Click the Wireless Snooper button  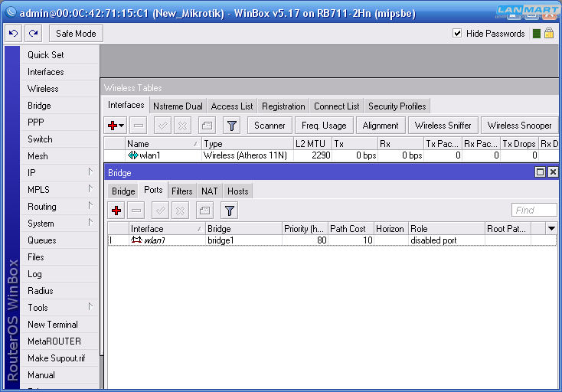(x=519, y=126)
